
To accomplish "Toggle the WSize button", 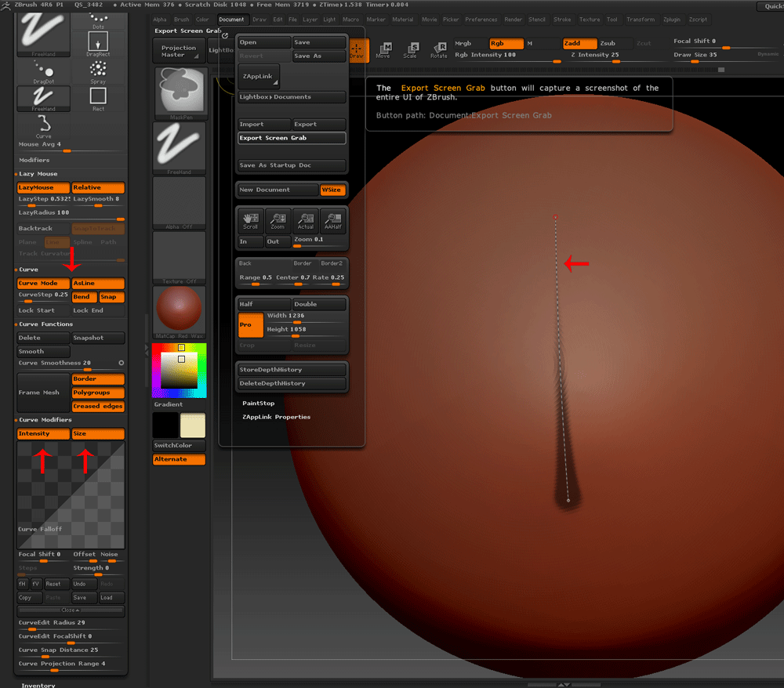I will click(x=332, y=190).
